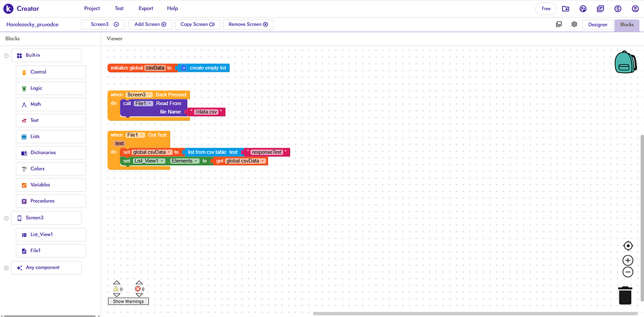Open the projects folder icon
This screenshot has width=644, height=317.
566,9
